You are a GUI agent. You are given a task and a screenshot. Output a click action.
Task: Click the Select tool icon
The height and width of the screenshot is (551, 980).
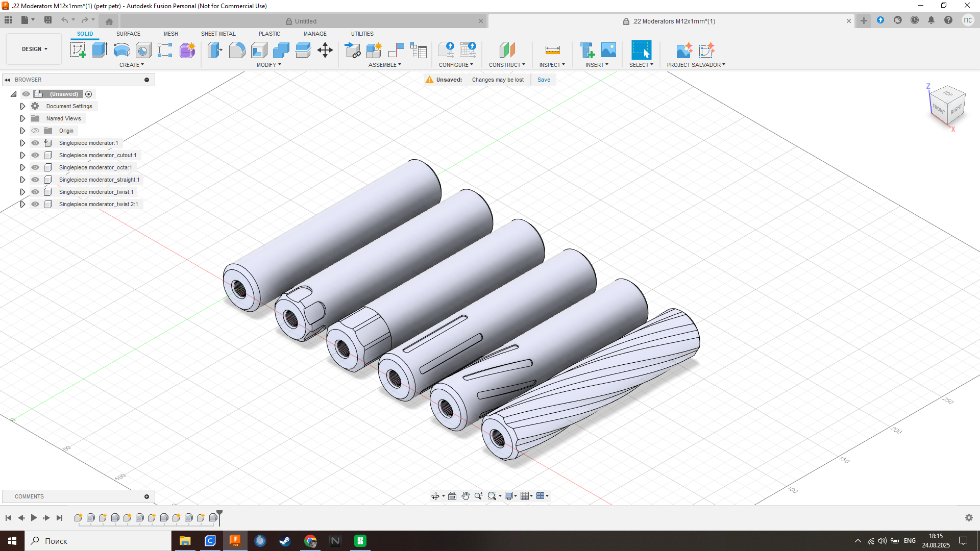(641, 50)
